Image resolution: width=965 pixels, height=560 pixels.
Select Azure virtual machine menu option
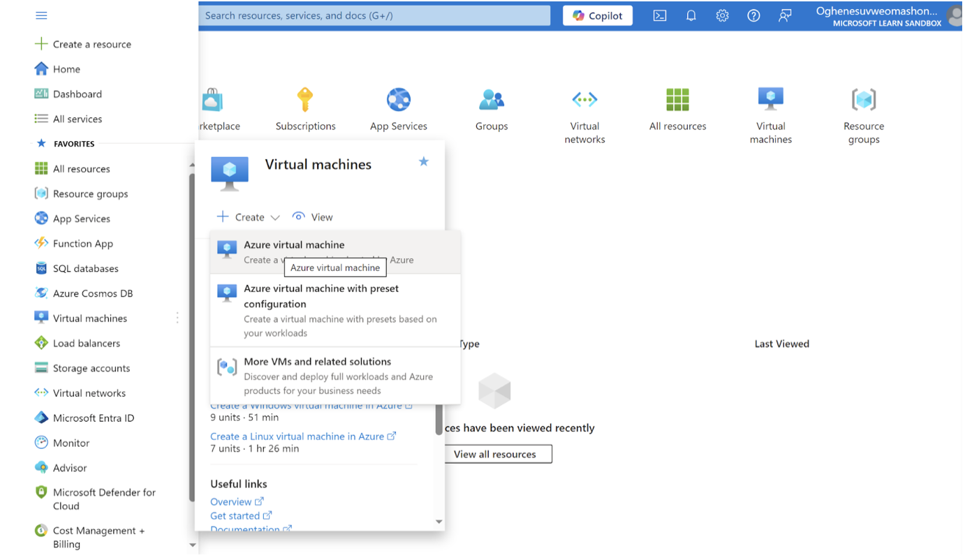point(335,252)
